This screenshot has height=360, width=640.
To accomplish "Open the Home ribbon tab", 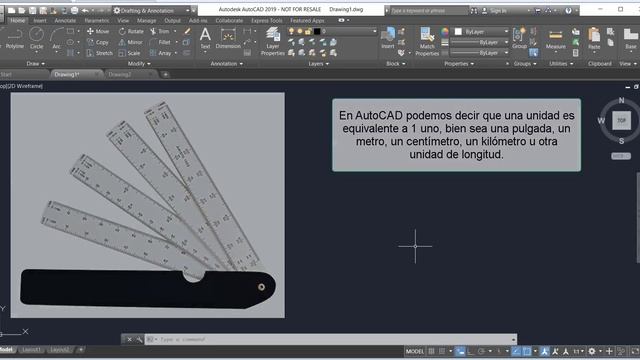I will point(17,20).
